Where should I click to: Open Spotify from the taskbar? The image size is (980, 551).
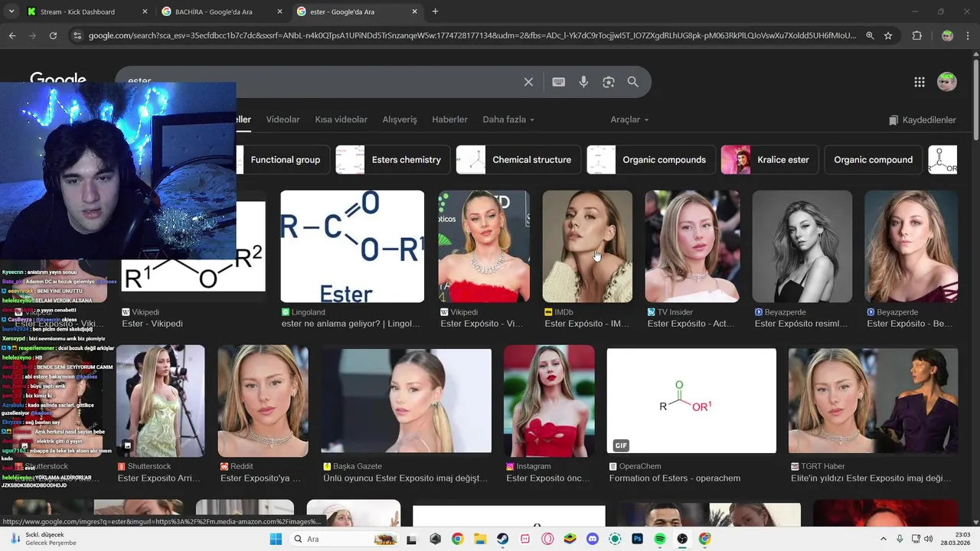click(x=660, y=539)
